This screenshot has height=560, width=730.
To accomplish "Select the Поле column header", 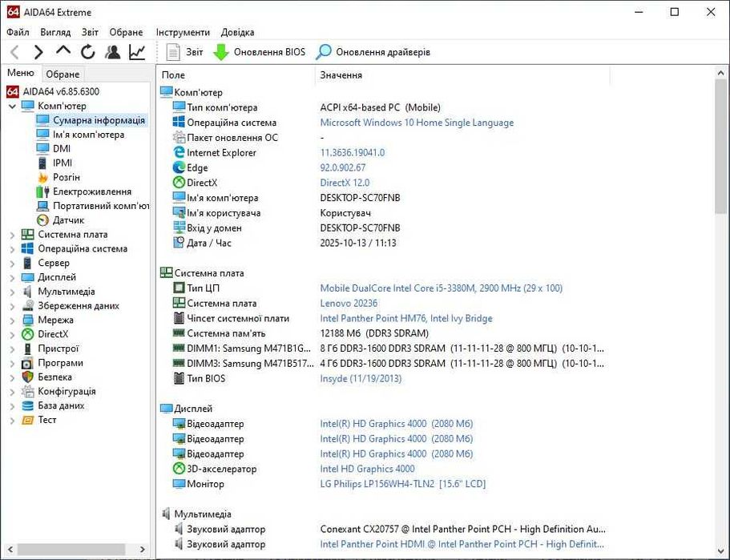I will 236,75.
